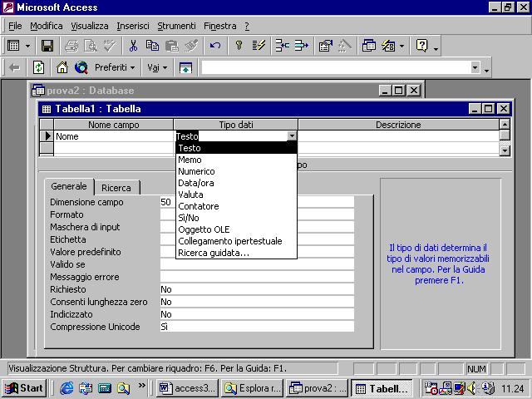This screenshot has height=399, width=532.
Task: Switch to Esplora r... taskbar button
Action: click(252, 388)
